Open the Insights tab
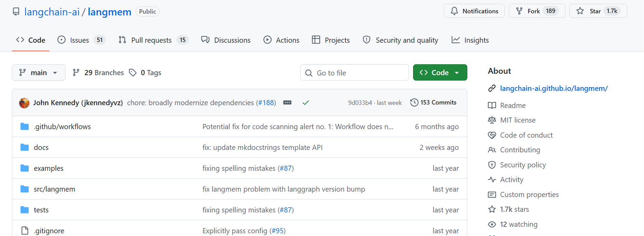Image resolution: width=644 pixels, height=236 pixels. (470, 40)
